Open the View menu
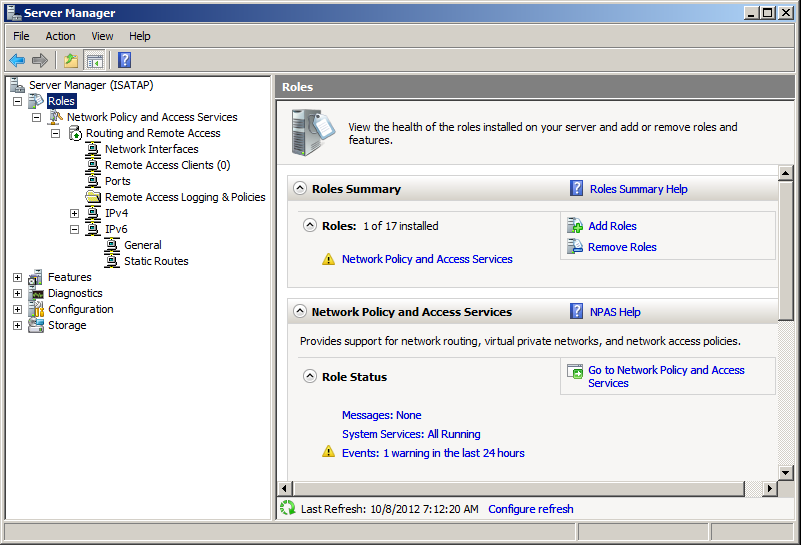Viewport: 801px width, 545px height. click(102, 36)
